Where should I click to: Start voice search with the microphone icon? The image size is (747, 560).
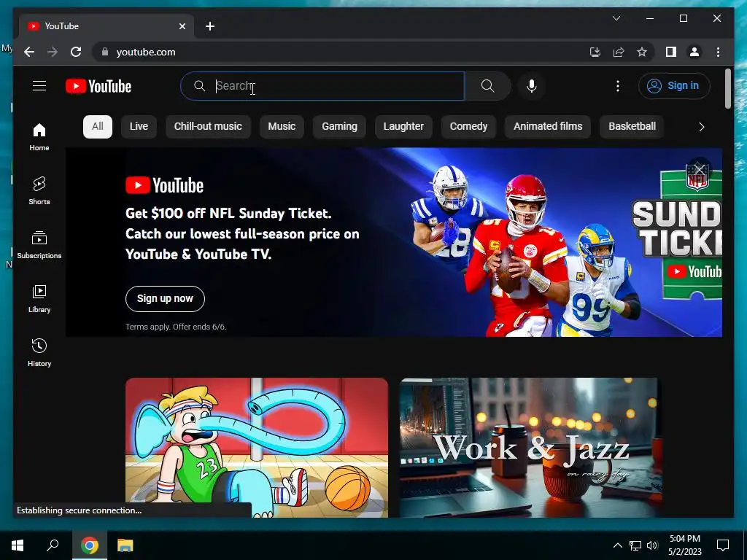(532, 86)
